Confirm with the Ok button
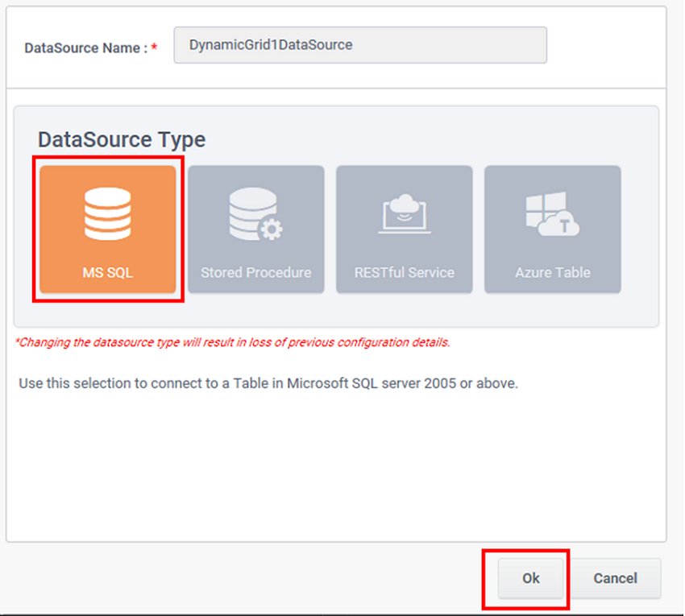This screenshot has width=685, height=616. (x=530, y=578)
